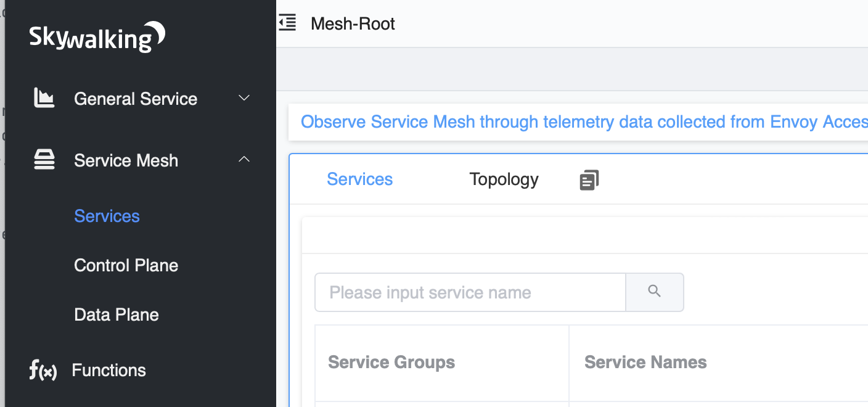Click the Functions f(x) icon

click(43, 371)
